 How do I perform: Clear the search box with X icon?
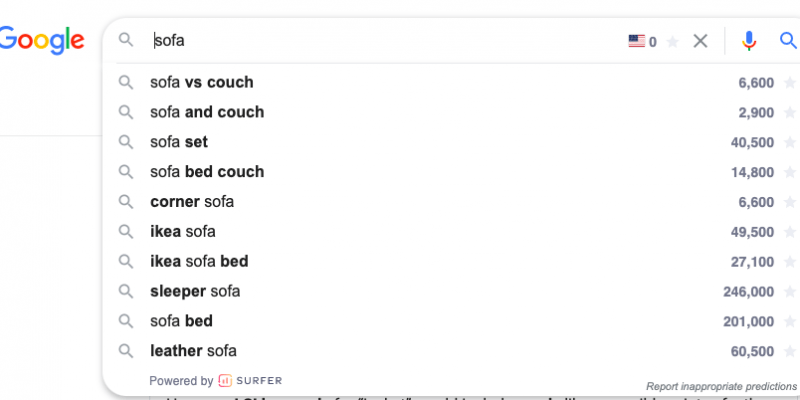(701, 41)
